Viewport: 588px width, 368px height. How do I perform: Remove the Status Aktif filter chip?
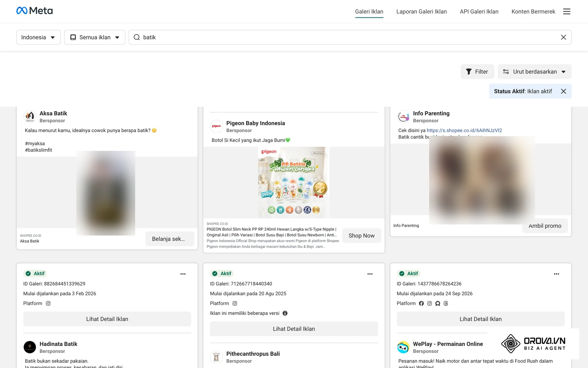pos(563,91)
